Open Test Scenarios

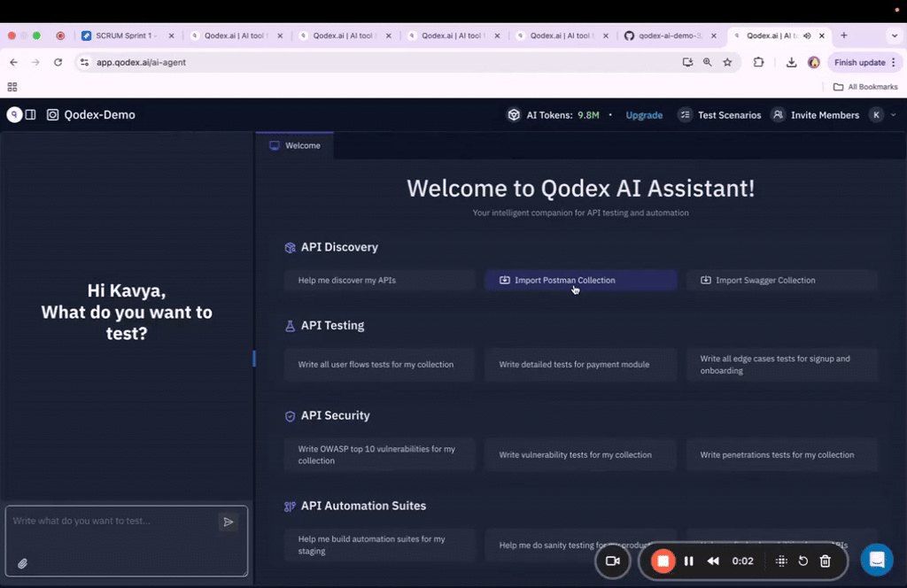tap(720, 115)
